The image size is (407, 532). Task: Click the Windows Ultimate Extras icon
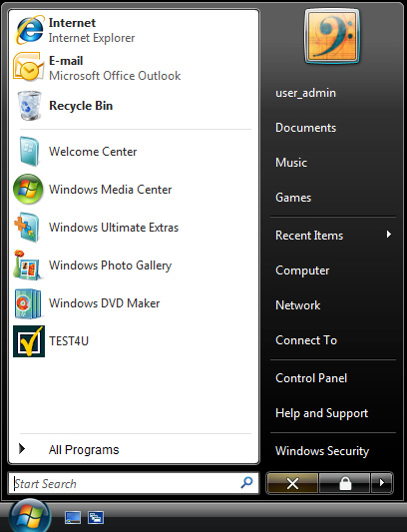pos(27,227)
